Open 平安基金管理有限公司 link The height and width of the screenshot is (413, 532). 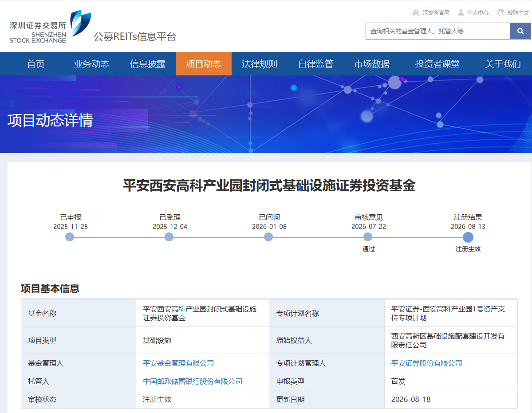(x=178, y=363)
